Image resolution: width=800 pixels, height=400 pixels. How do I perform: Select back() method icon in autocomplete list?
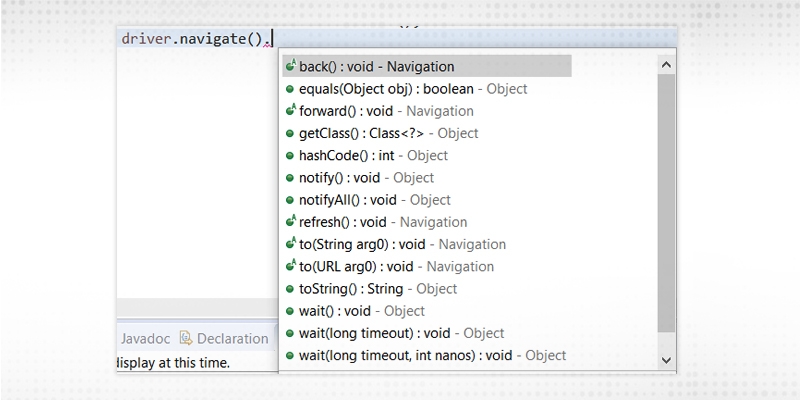(x=290, y=66)
